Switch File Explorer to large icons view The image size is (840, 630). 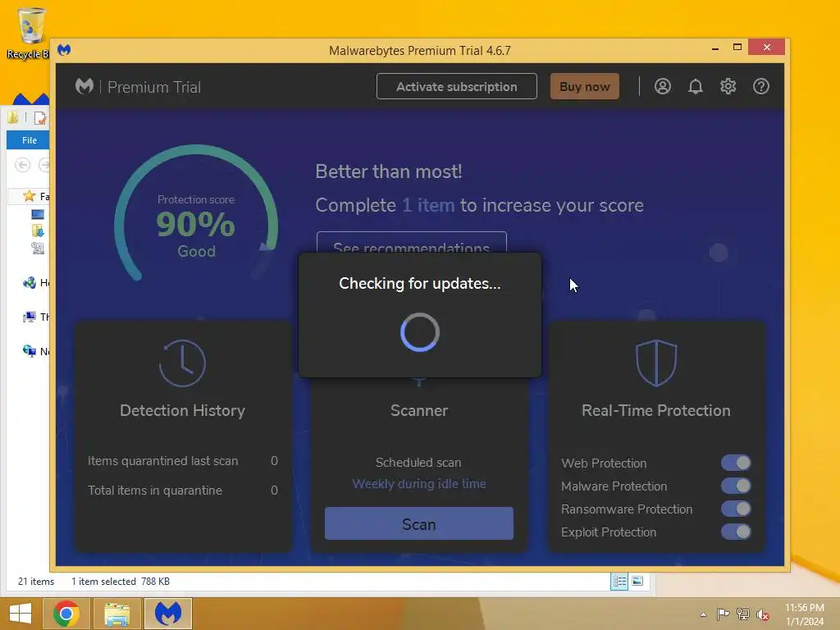(x=637, y=582)
